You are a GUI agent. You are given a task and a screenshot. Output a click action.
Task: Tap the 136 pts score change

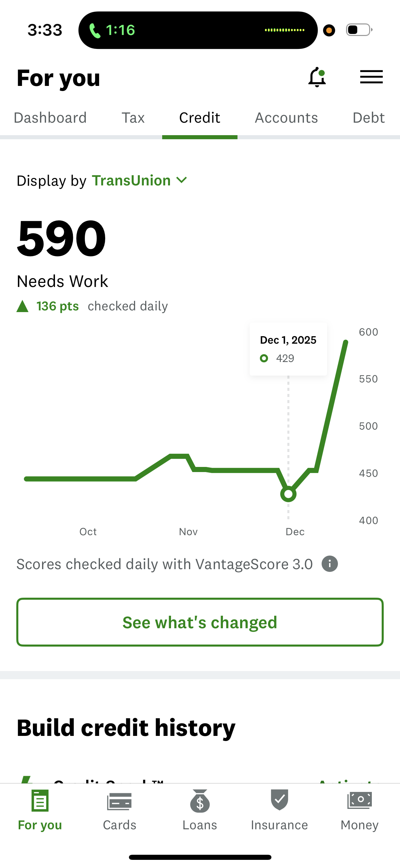click(57, 306)
